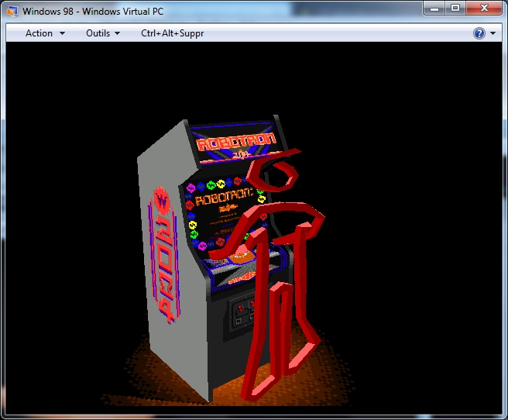Click the Robotron arcade cabinet marquee
Image resolution: width=508 pixels, height=420 pixels.
point(236,143)
